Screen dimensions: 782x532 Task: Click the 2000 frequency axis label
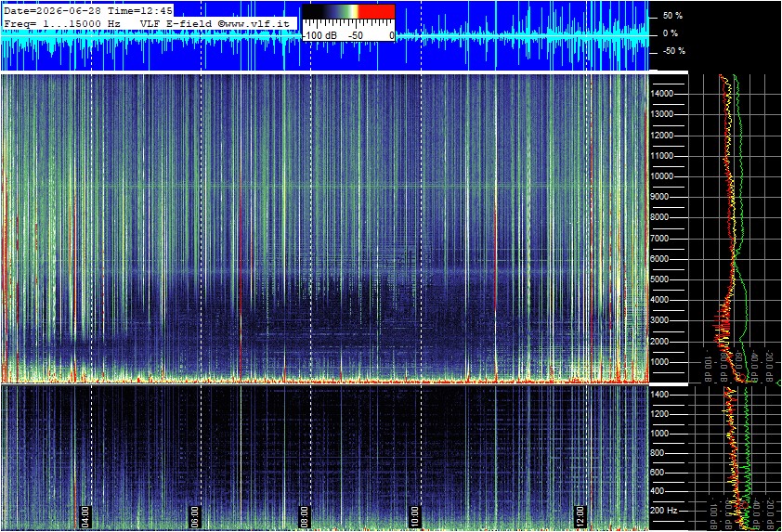(659, 342)
